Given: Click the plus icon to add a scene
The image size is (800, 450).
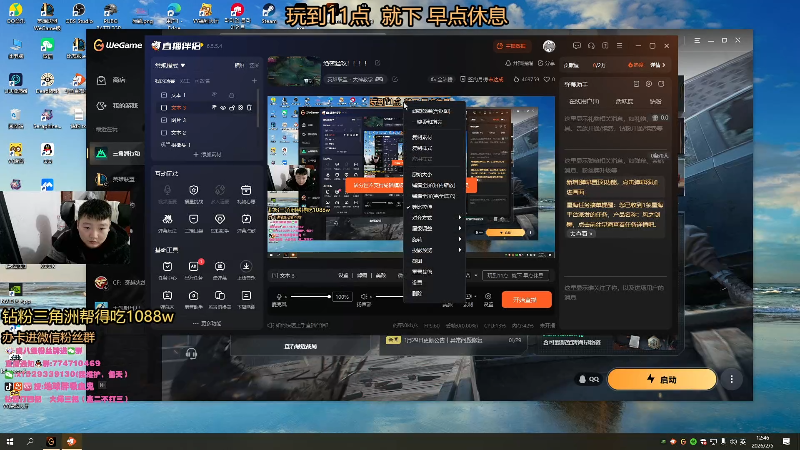Looking at the screenshot, I should [x=254, y=81].
